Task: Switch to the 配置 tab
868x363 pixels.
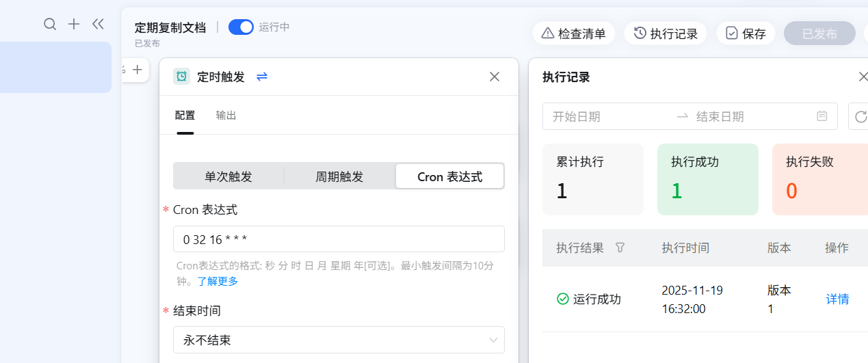Action: pos(185,116)
